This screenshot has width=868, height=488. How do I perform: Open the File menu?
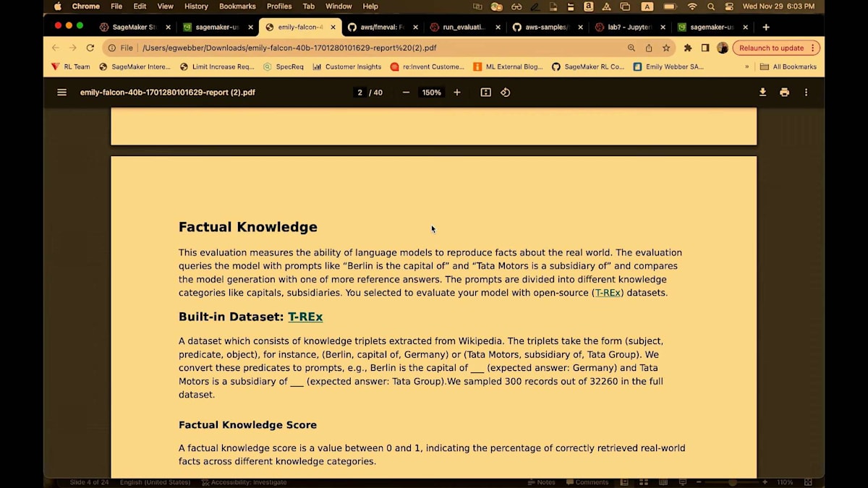[116, 7]
